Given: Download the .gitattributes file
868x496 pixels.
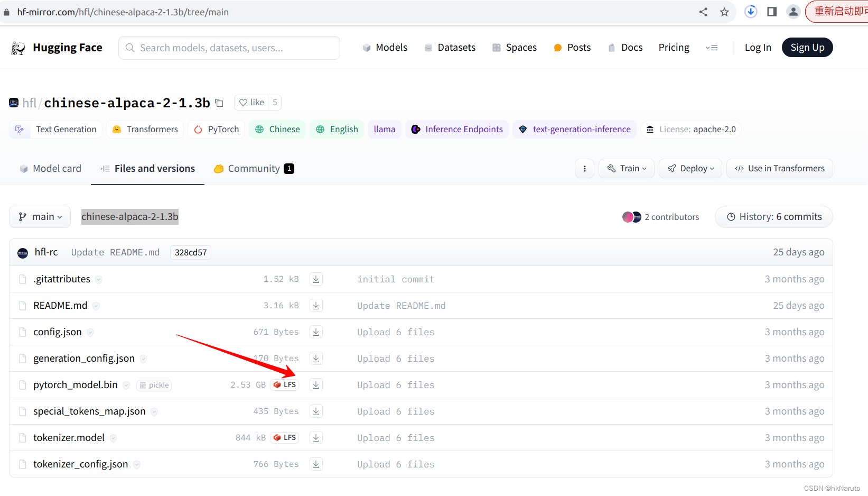Looking at the screenshot, I should [316, 279].
